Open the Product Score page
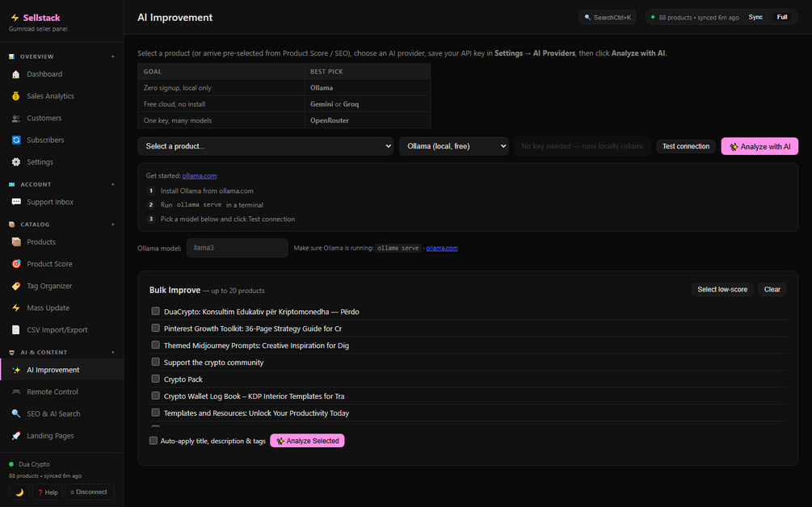The height and width of the screenshot is (507, 812). pyautogui.click(x=61, y=264)
